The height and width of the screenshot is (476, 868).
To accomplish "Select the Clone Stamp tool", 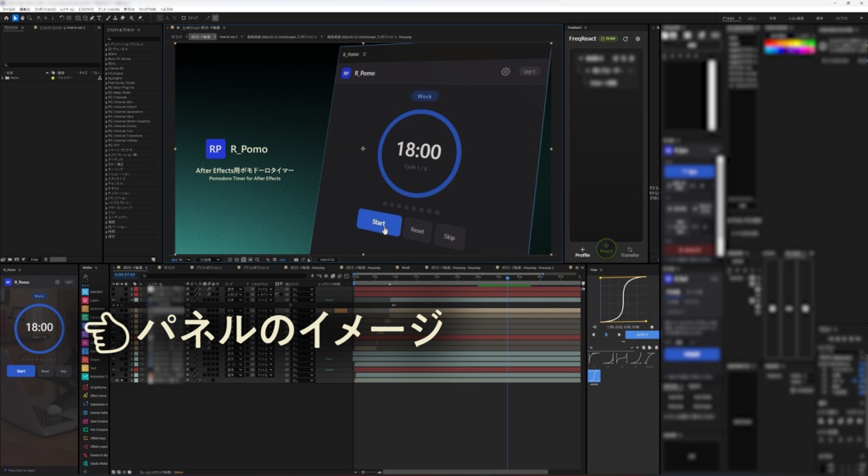I will (115, 19).
